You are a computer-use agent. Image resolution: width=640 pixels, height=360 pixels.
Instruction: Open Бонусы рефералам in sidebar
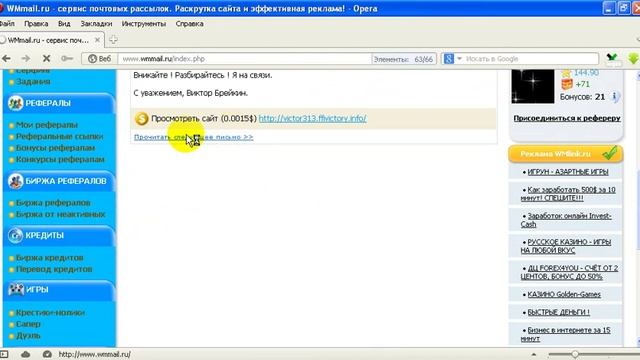click(x=56, y=148)
